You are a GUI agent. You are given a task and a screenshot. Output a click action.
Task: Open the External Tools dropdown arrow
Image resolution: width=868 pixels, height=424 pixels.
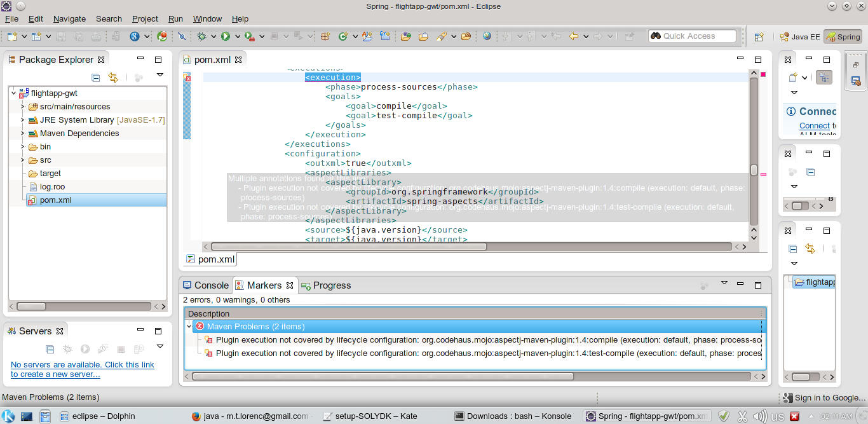[x=261, y=36]
